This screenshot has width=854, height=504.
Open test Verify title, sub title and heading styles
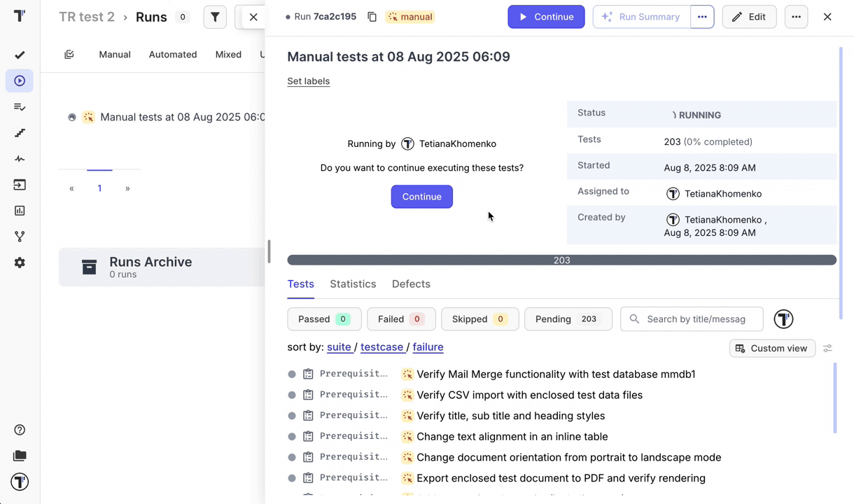tap(510, 416)
